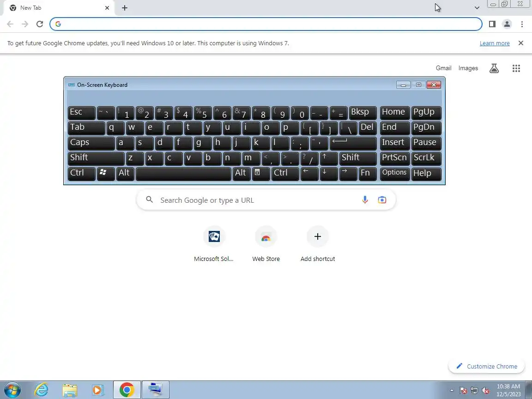Screen dimensions: 532x399
Task: Click Customize Chrome button
Action: tap(486, 366)
